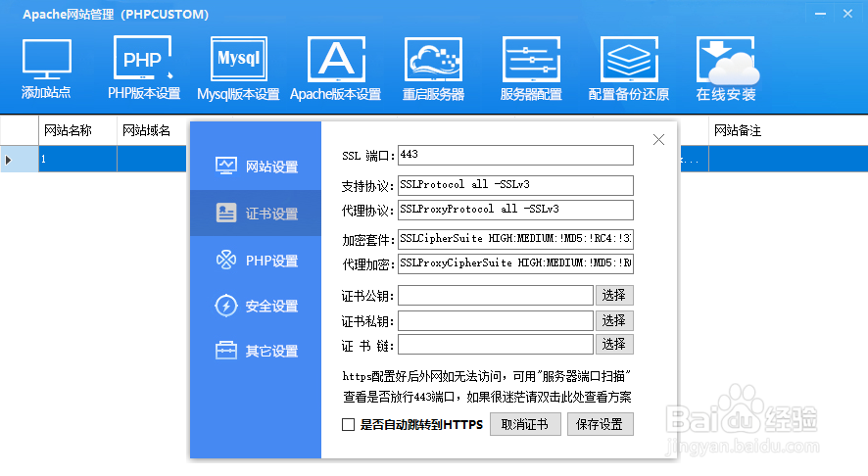Click the help text about 443端口
This screenshot has width=868, height=476.
[x=487, y=397]
